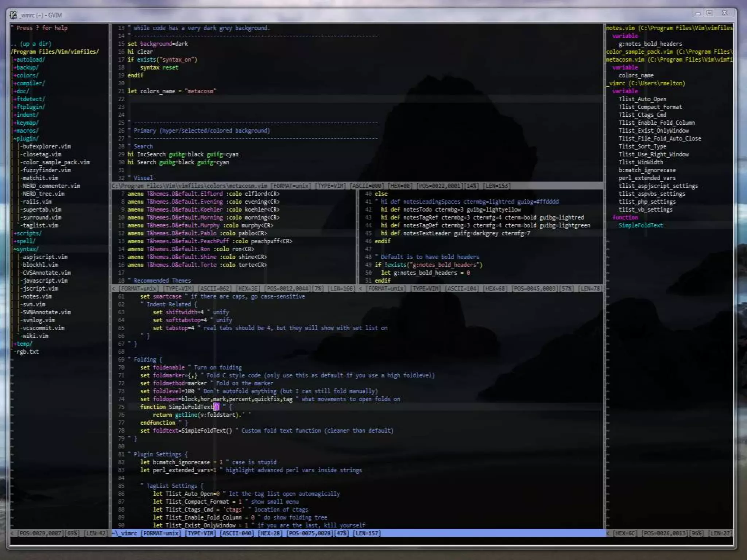
Task: Click the GVIM application icon in title bar
Action: [13, 15]
